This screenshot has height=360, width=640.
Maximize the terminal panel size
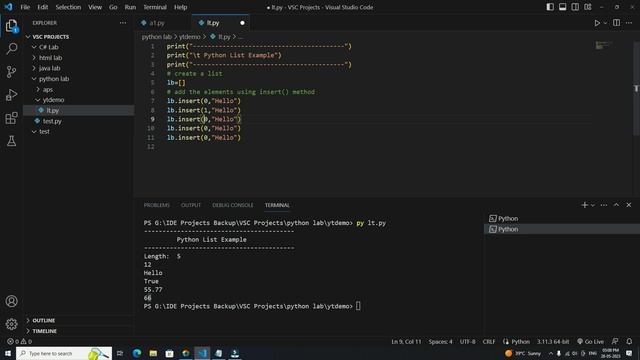616,205
